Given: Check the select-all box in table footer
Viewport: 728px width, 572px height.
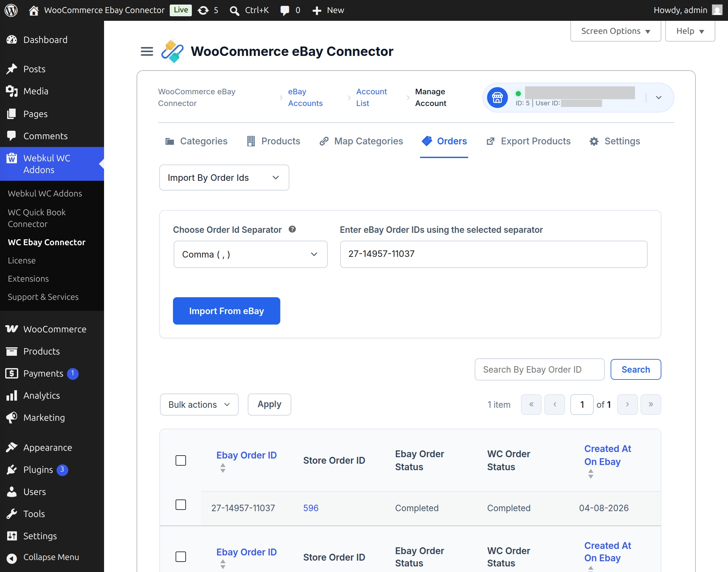Looking at the screenshot, I should coord(181,557).
